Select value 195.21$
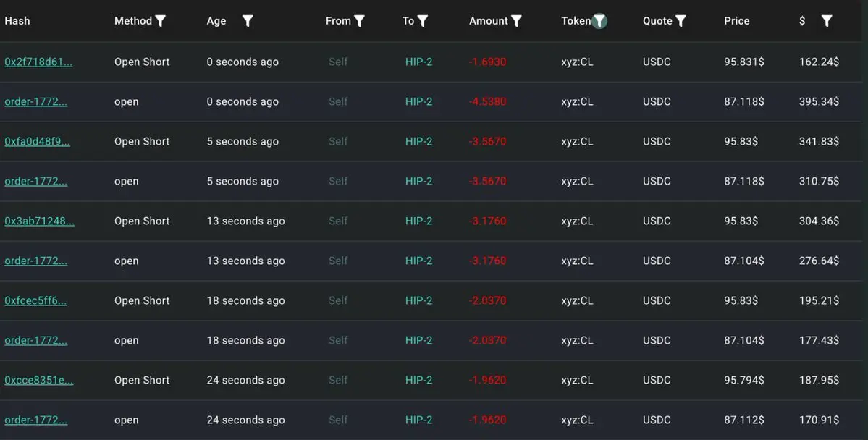Image resolution: width=868 pixels, height=440 pixels. [819, 301]
